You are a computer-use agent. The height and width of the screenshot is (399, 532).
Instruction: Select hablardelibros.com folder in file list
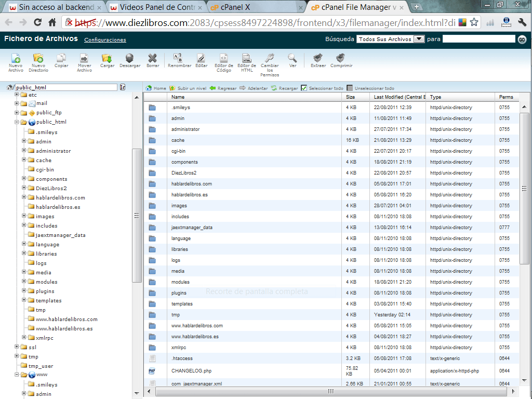(x=331, y=183)
